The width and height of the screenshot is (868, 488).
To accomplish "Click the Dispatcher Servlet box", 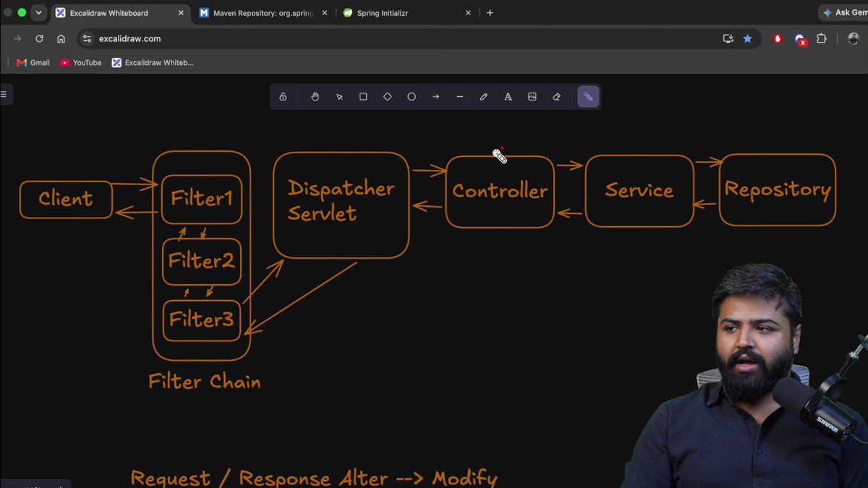I will (x=341, y=205).
